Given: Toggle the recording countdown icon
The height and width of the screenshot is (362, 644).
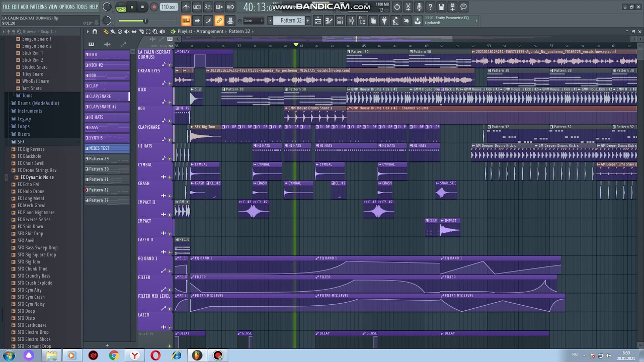Looking at the screenshot, I should pyautogui.click(x=208, y=7).
